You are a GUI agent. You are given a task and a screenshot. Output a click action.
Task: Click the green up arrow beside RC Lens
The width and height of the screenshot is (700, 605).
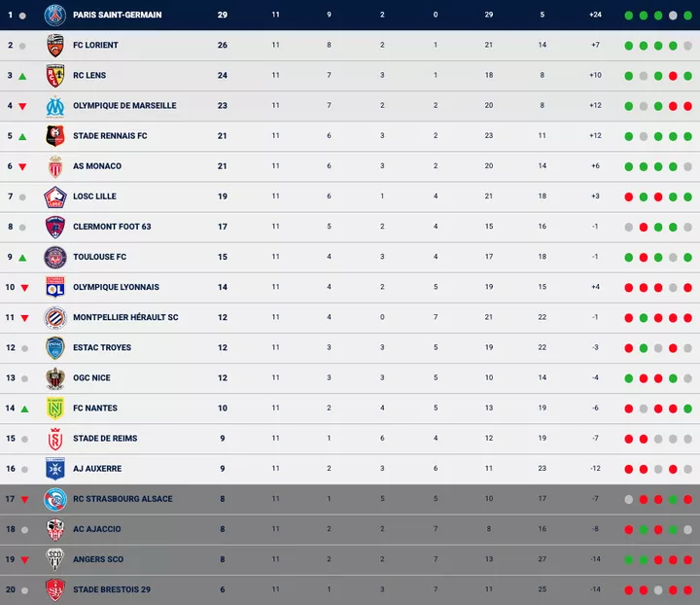[23, 76]
